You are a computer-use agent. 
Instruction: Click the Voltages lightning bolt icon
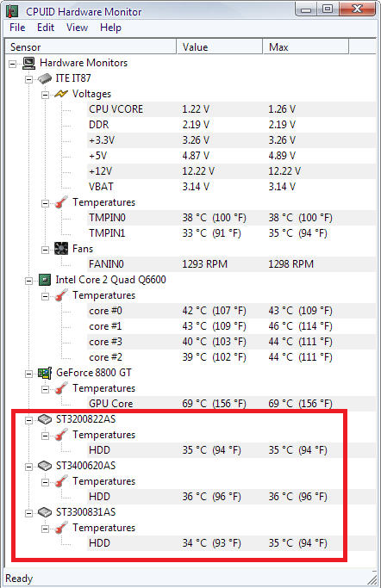[x=61, y=94]
